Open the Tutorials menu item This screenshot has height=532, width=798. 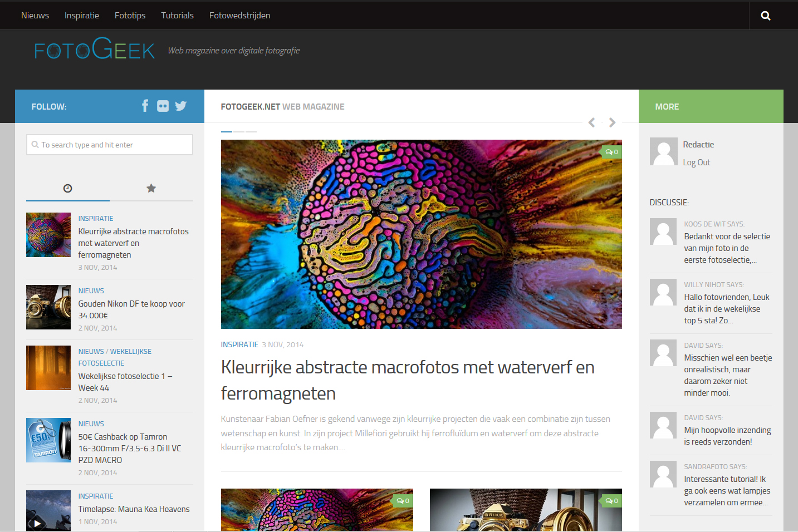178,16
